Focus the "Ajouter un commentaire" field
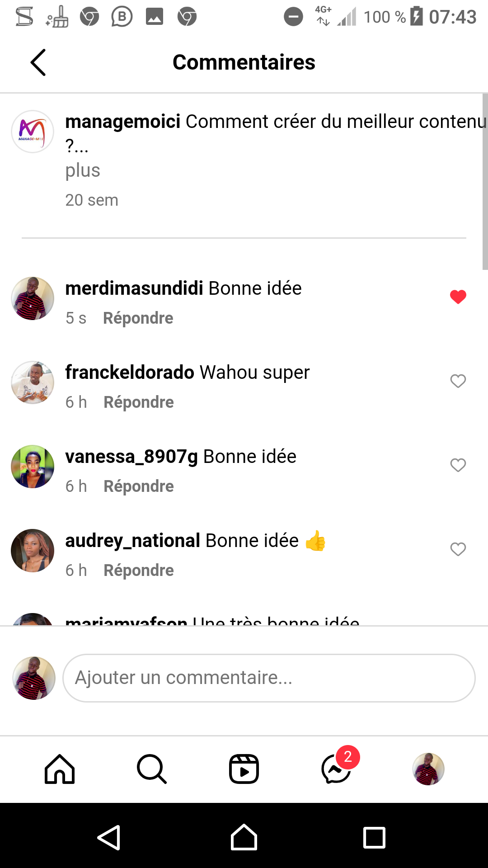Screen dimensions: 488x868 coord(269,678)
